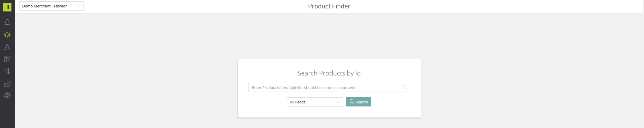644x128 pixels.
Task: Open the flask experiments icon
Action: pos(7,47)
